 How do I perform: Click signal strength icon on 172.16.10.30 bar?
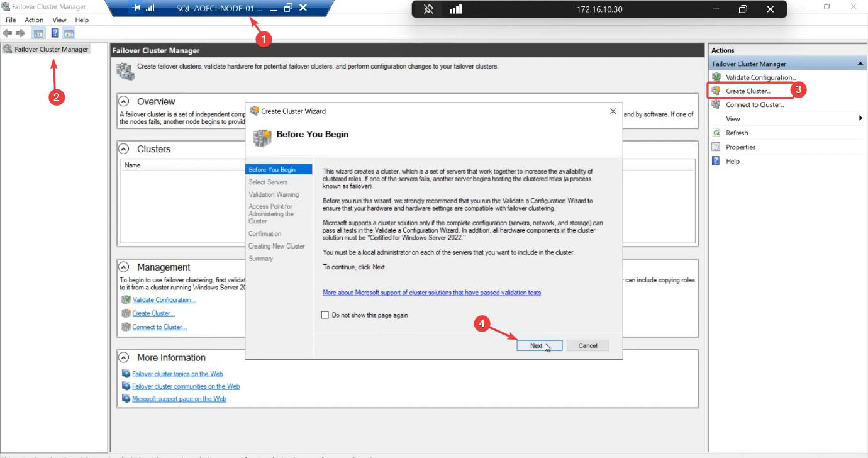pyautogui.click(x=456, y=9)
